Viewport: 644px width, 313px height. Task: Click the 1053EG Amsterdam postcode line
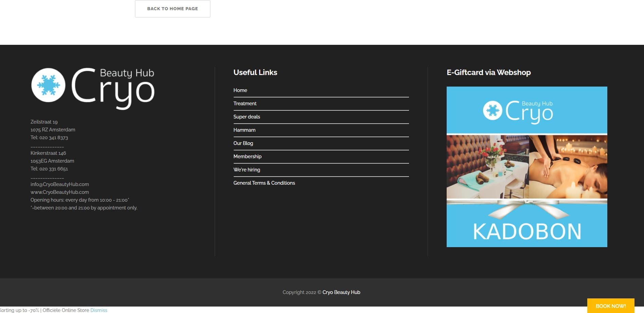[x=52, y=161]
